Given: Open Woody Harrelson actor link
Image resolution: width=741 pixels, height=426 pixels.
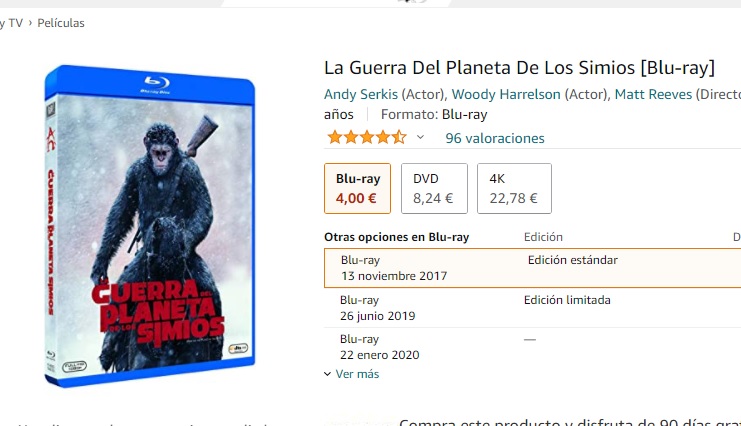Looking at the screenshot, I should tap(506, 94).
